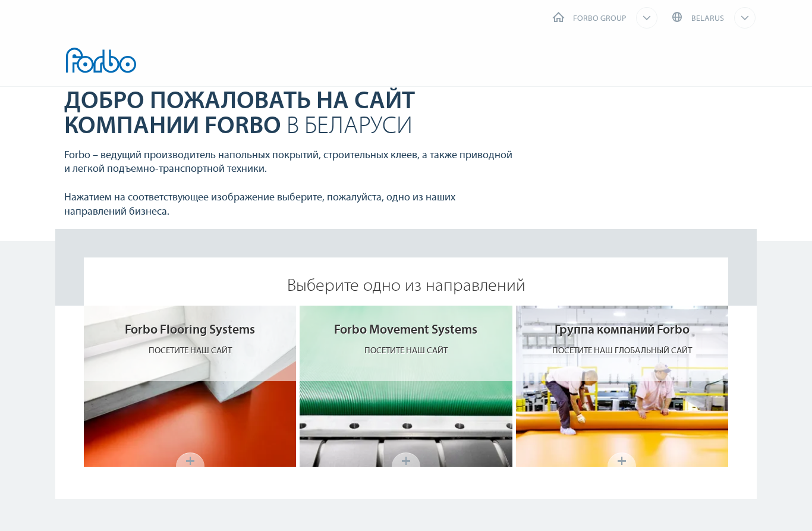Click the Forbo logo
Screen dimensions: 812x531
click(x=101, y=60)
